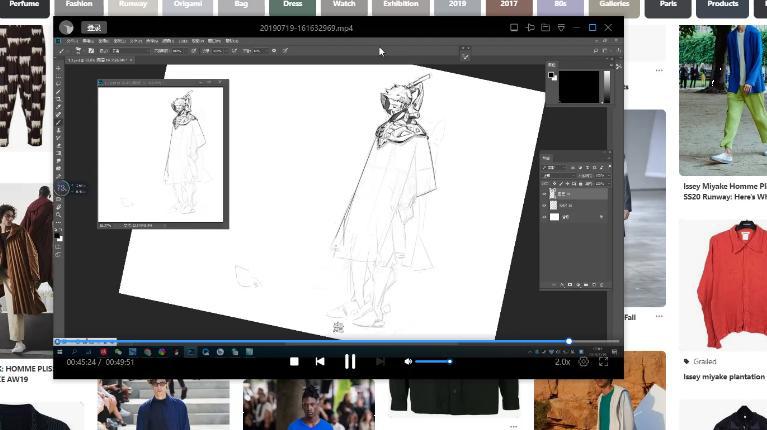Select the Exhibition category tab
This screenshot has width=767, height=430.
pyautogui.click(x=401, y=6)
